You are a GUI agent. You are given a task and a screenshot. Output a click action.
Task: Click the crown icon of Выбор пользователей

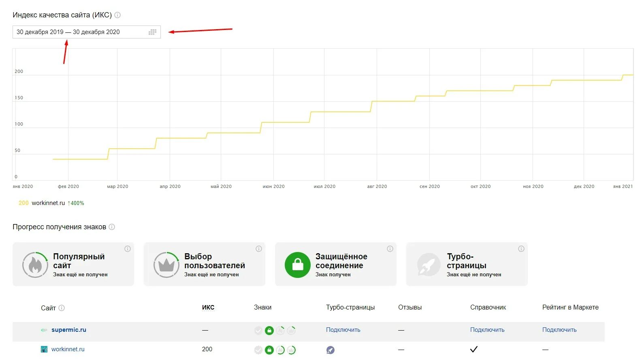pyautogui.click(x=166, y=265)
